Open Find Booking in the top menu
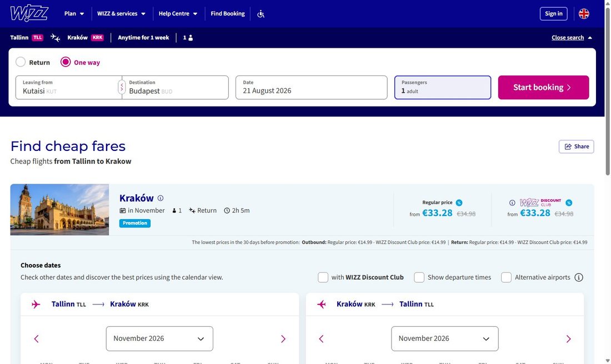The height and width of the screenshot is (364, 611). 228,14
